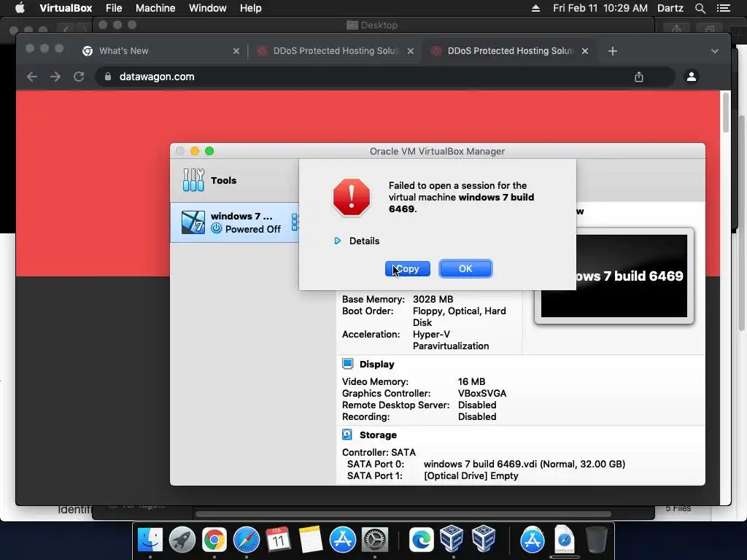
Task: Open Notification Center icon in menu bar
Action: click(723, 8)
